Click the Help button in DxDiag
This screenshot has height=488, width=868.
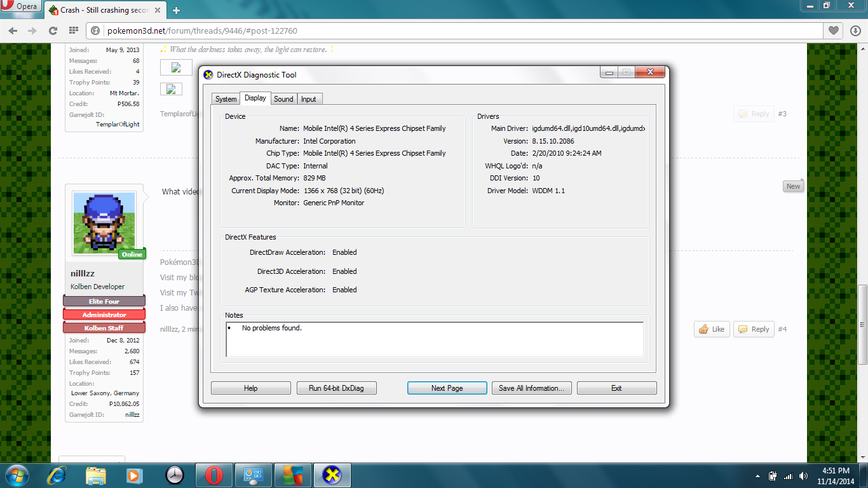pyautogui.click(x=251, y=388)
